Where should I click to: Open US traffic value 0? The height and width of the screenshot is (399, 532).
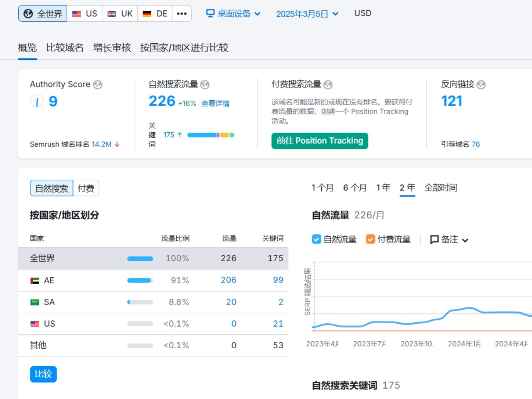coord(234,324)
